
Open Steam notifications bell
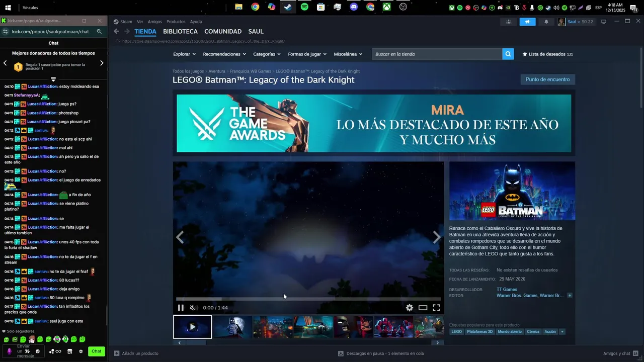point(546,22)
